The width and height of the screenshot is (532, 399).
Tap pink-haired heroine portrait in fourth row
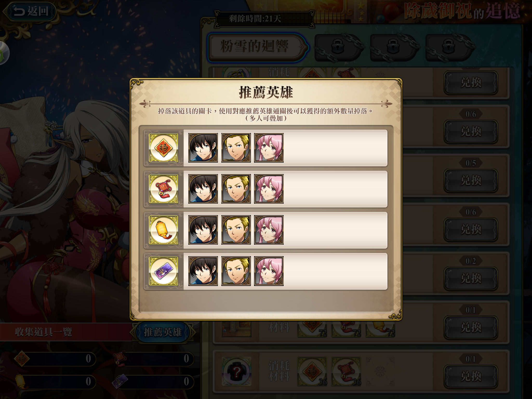[x=269, y=271]
